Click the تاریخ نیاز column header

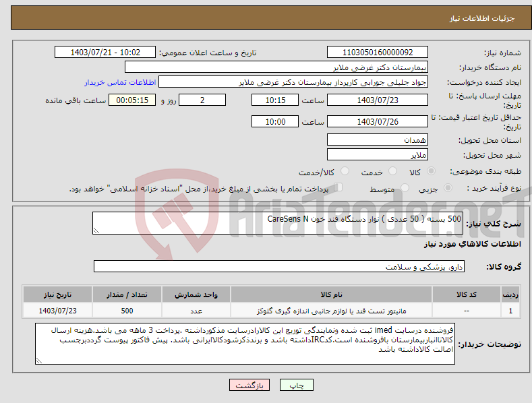point(58,294)
